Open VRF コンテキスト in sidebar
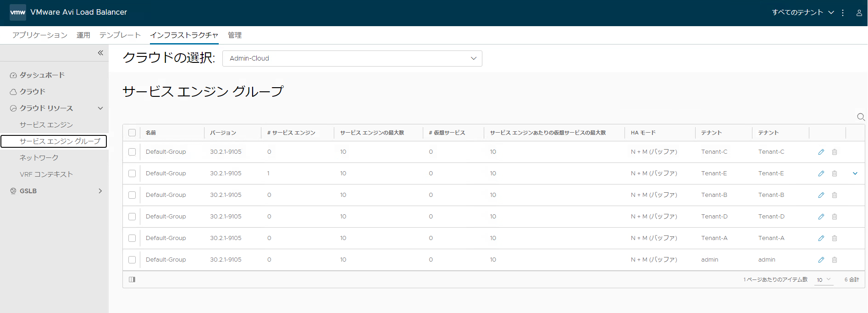The height and width of the screenshot is (313, 868). pos(46,174)
